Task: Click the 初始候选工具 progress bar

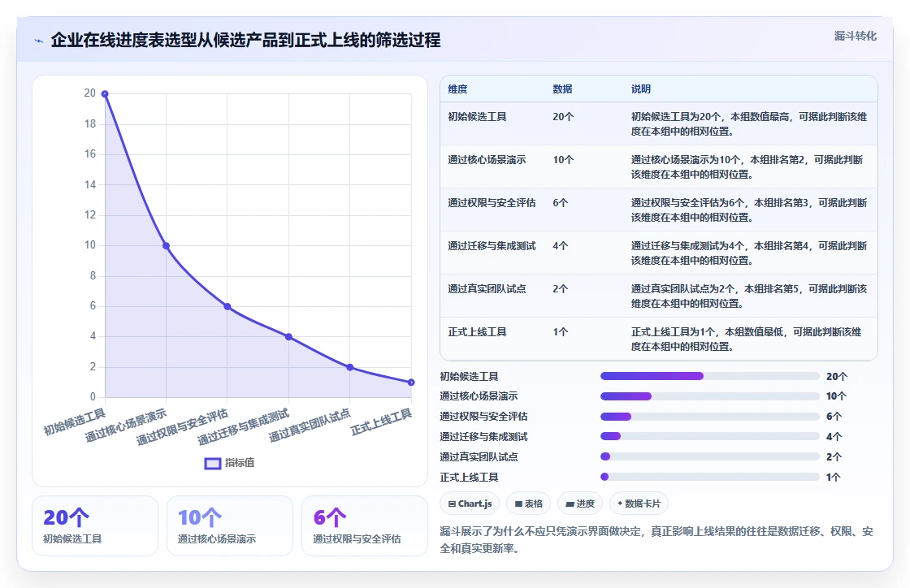Action: (x=710, y=376)
